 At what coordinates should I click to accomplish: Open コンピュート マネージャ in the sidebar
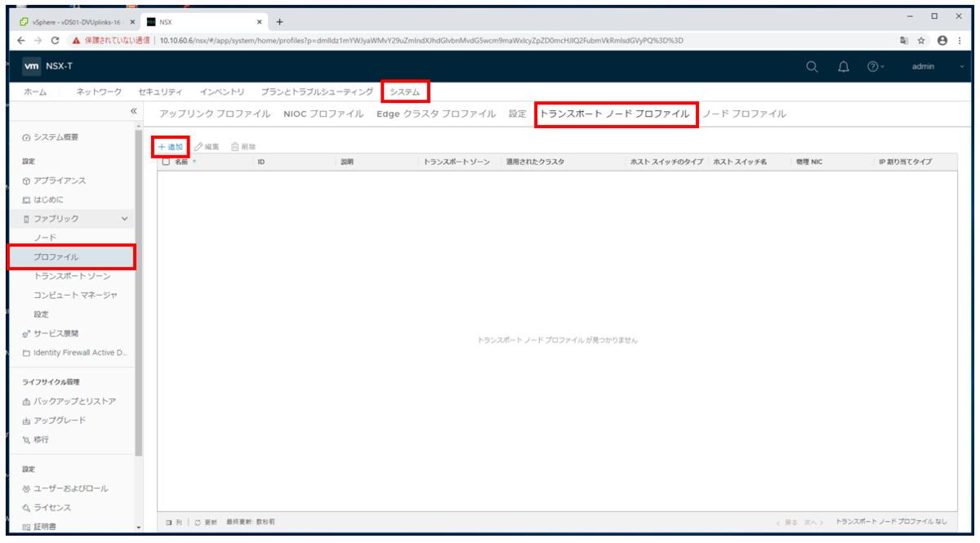[x=75, y=295]
